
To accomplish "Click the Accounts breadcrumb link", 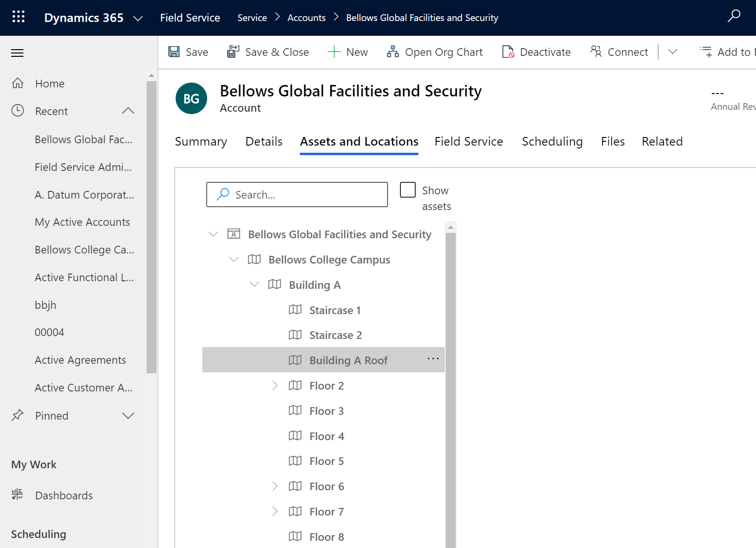I will pyautogui.click(x=306, y=18).
